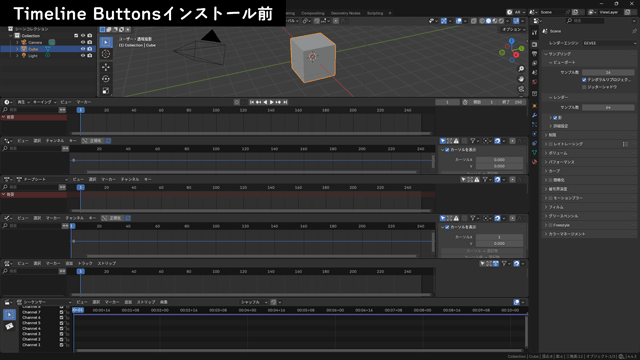Adjust the viewport samples 16 slider field
This screenshot has height=360, width=640.
(608, 72)
